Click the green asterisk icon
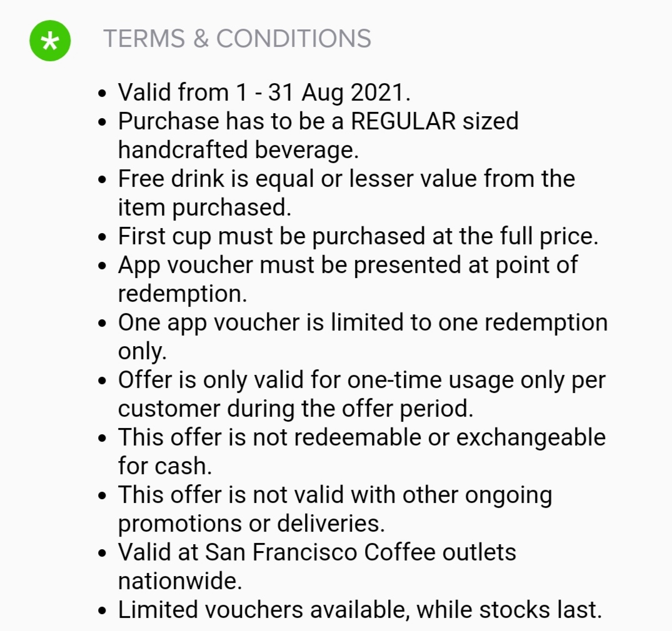This screenshot has height=631, width=672. (50, 41)
